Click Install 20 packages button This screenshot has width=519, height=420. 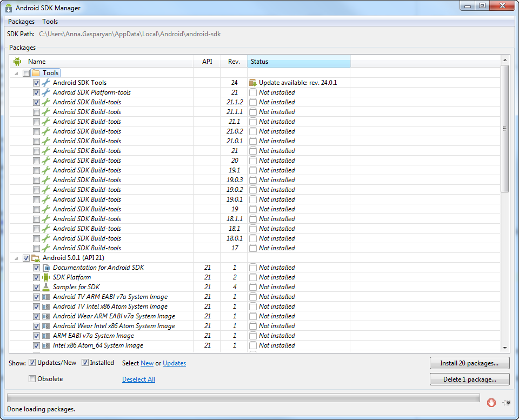pyautogui.click(x=469, y=363)
